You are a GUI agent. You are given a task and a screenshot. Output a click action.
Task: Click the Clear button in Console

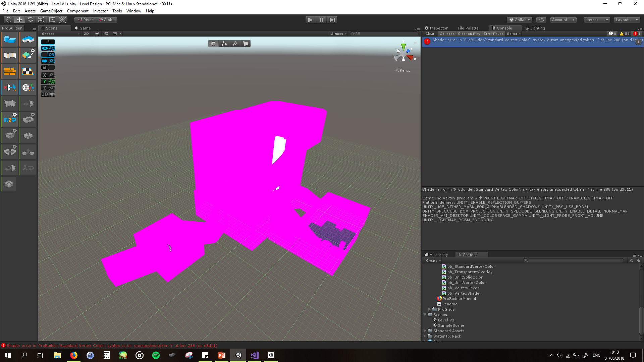(430, 34)
